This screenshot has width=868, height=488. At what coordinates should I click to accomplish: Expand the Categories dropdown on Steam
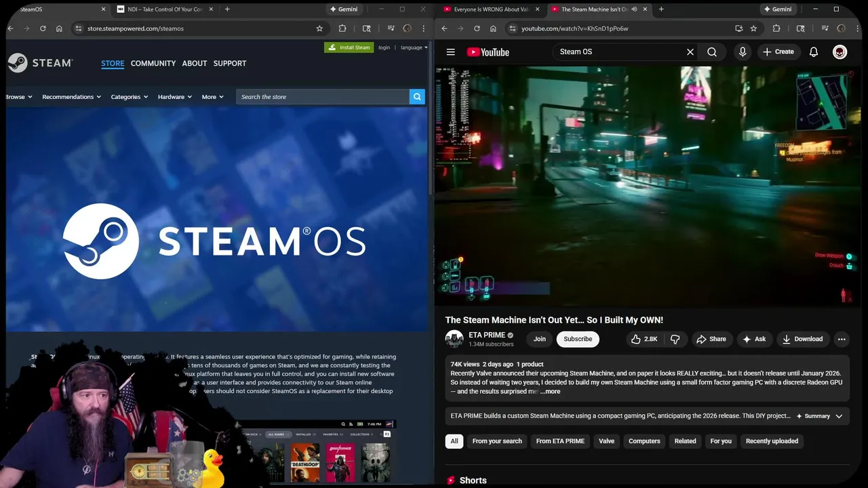(129, 97)
